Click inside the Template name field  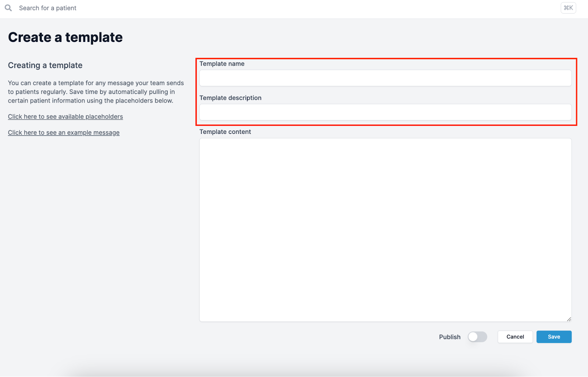click(385, 78)
